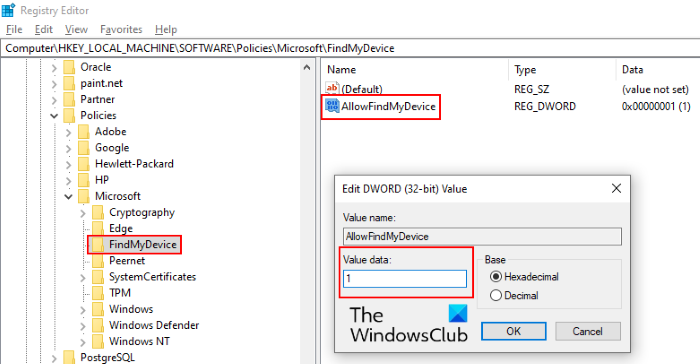The image size is (700, 364).
Task: Click the REG_DWORD type cell
Action: 545,106
